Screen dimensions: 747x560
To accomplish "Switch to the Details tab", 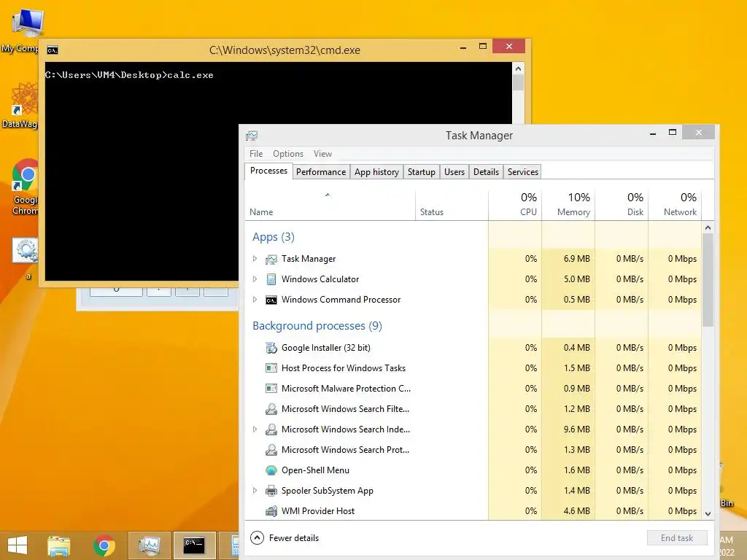I will point(486,172).
